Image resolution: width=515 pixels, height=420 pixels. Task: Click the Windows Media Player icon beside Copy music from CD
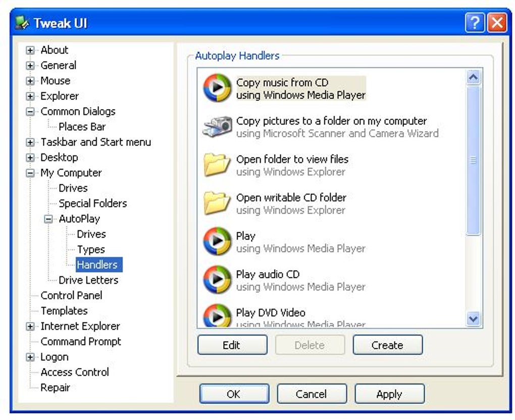(217, 88)
